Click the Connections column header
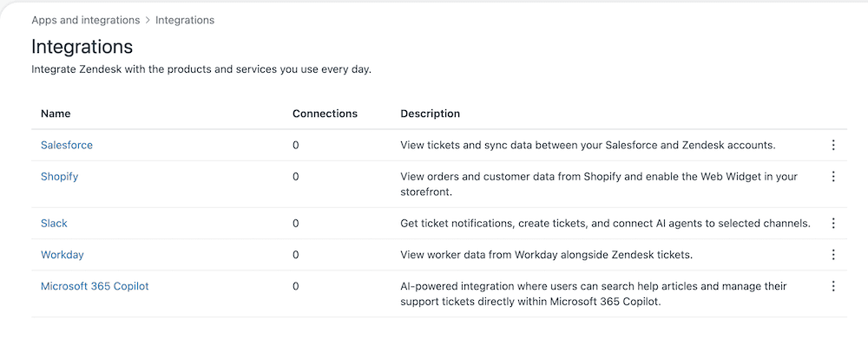Screen dimensions: 868x352 [325, 114]
